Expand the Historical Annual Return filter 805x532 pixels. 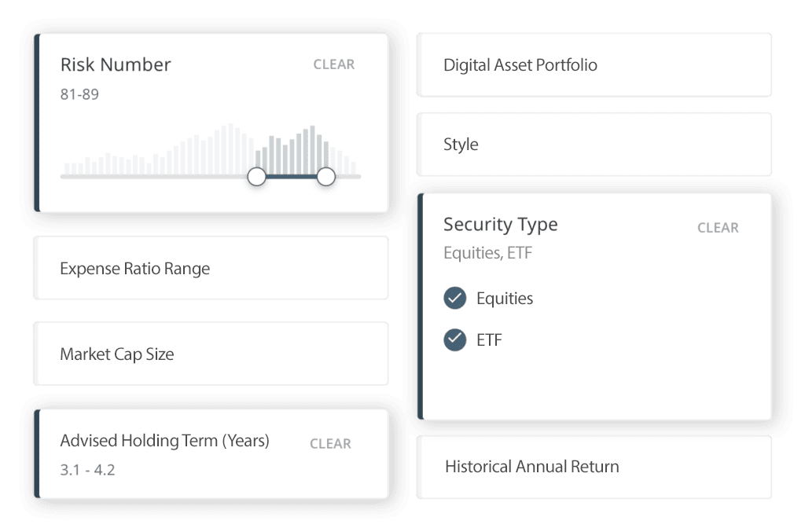(x=594, y=468)
